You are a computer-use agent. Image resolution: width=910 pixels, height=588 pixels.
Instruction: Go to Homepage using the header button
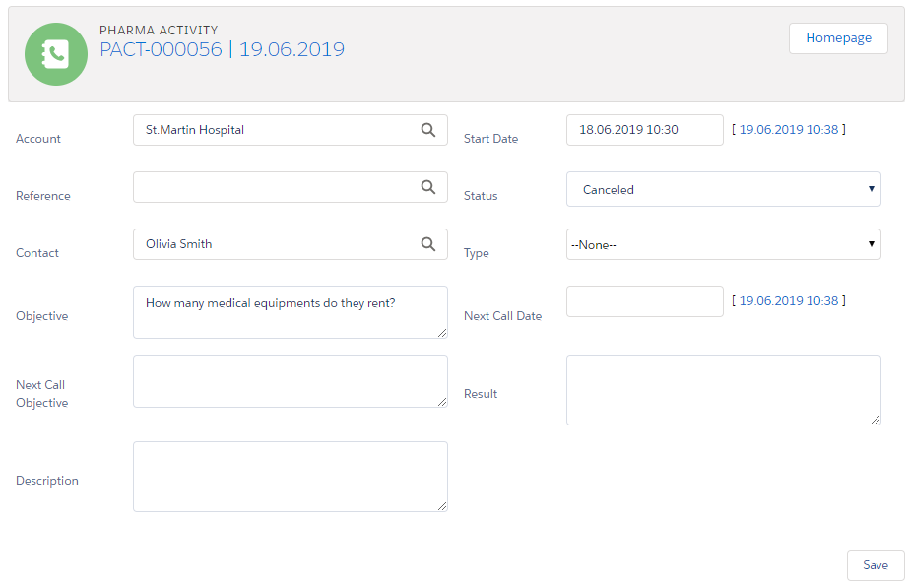pos(838,38)
